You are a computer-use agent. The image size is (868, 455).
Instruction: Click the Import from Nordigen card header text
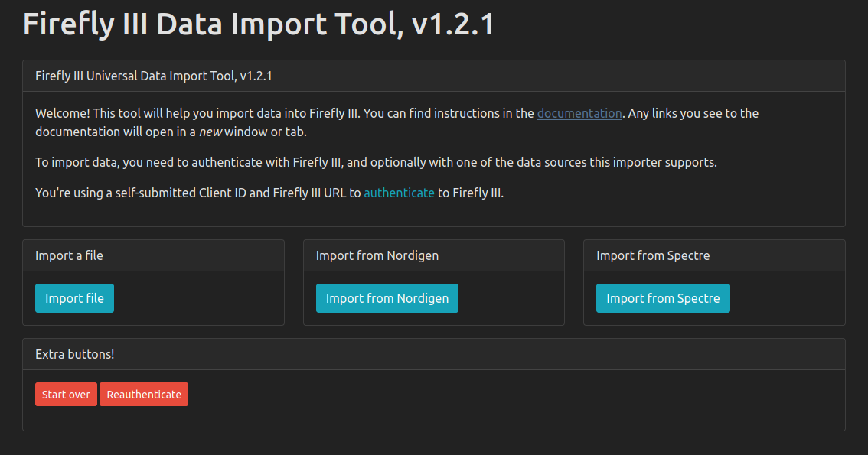pos(377,255)
